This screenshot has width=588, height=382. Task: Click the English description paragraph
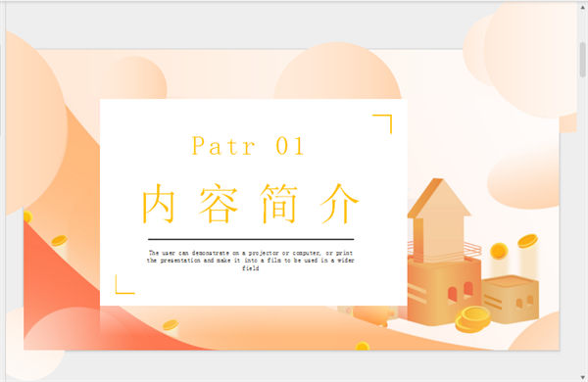click(251, 261)
